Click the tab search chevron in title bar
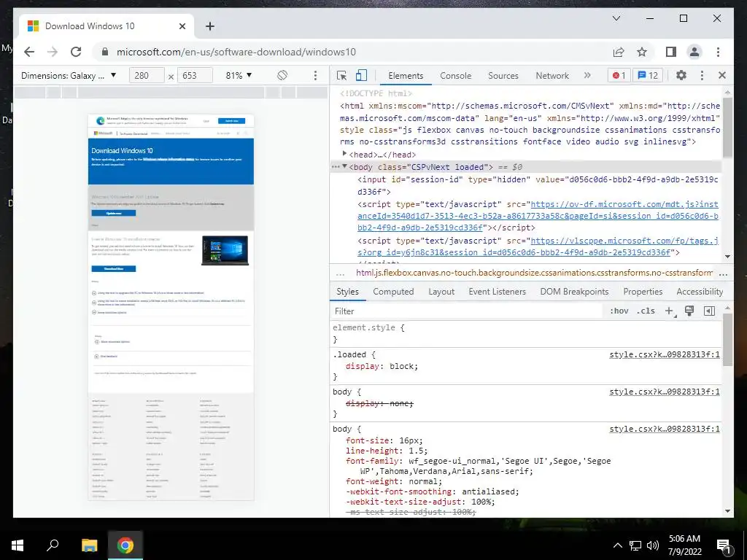747x560 pixels. (616, 18)
